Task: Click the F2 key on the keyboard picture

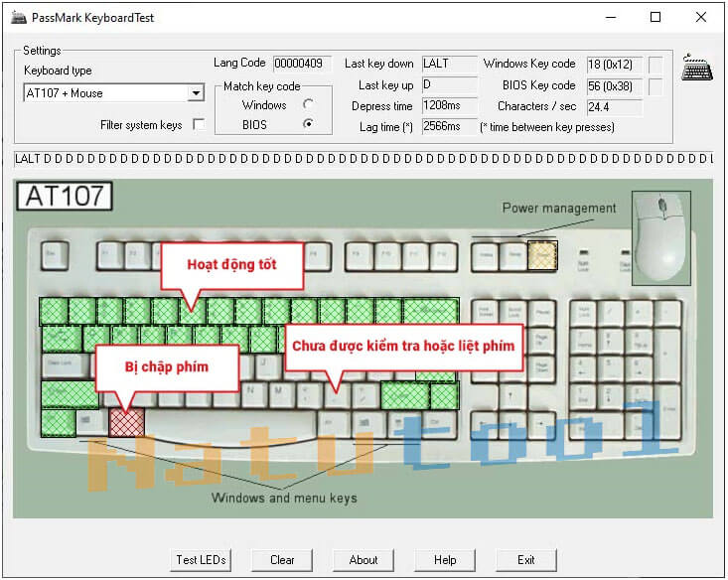Action: [x=138, y=255]
